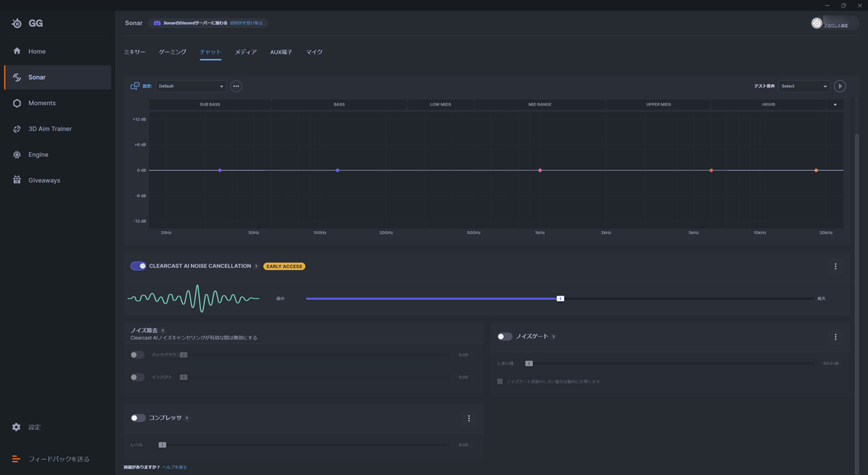Switch to the ミキサー tab
The height and width of the screenshot is (475, 868).
[x=135, y=52]
